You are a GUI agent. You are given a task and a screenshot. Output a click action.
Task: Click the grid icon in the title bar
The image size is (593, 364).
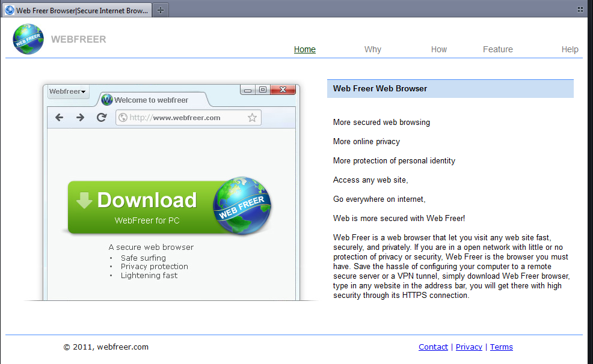pyautogui.click(x=580, y=9)
